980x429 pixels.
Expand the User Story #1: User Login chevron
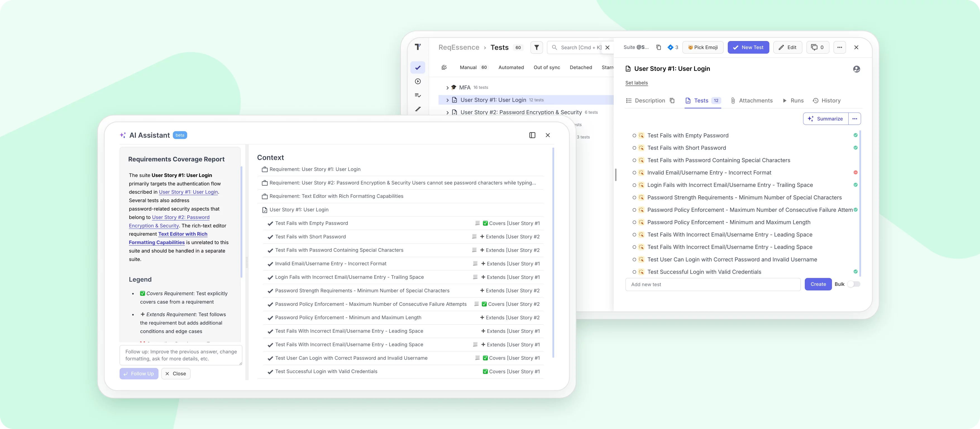click(x=447, y=100)
